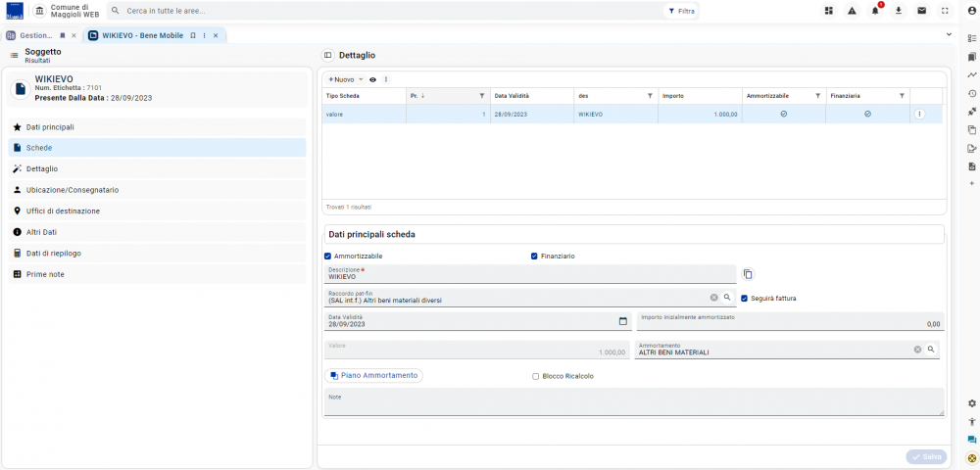Click the Piano Ammortamento button
980x470 pixels.
tap(373, 375)
